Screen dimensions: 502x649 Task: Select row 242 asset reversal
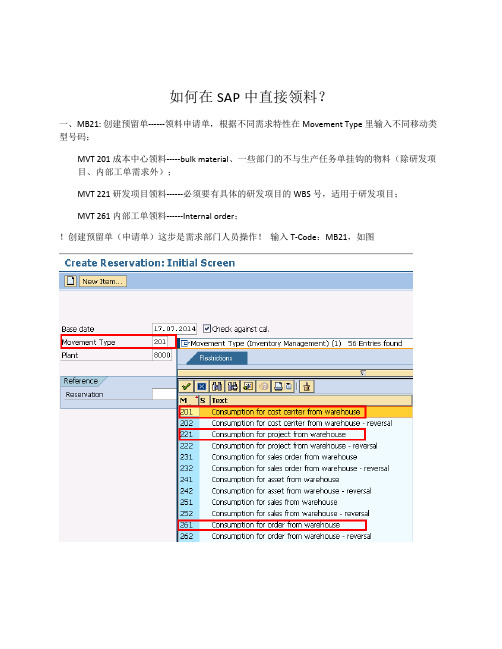295,491
